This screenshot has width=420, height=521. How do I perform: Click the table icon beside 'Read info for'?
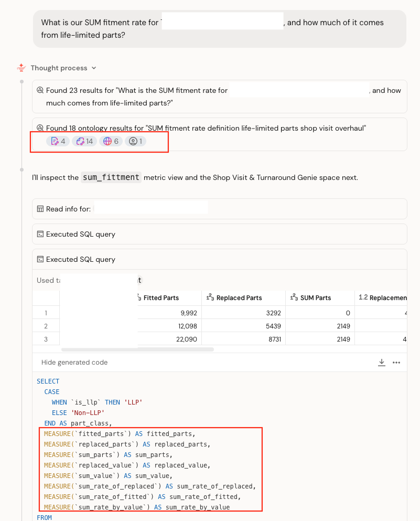(40, 209)
